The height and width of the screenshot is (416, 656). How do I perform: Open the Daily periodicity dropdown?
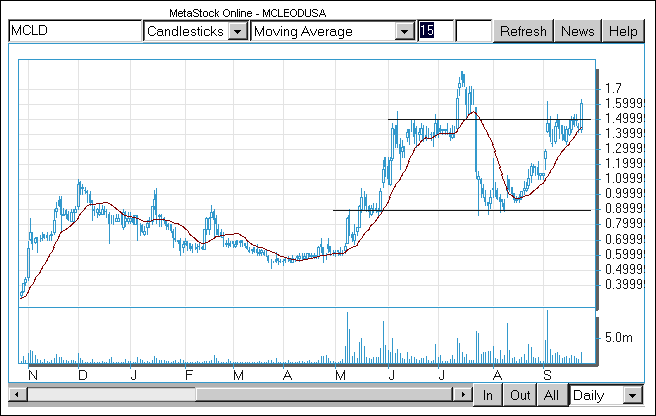tap(633, 395)
